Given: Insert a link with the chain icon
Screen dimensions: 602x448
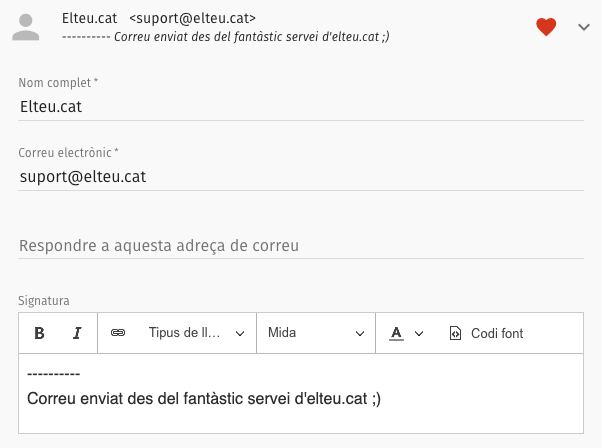Looking at the screenshot, I should point(118,332).
